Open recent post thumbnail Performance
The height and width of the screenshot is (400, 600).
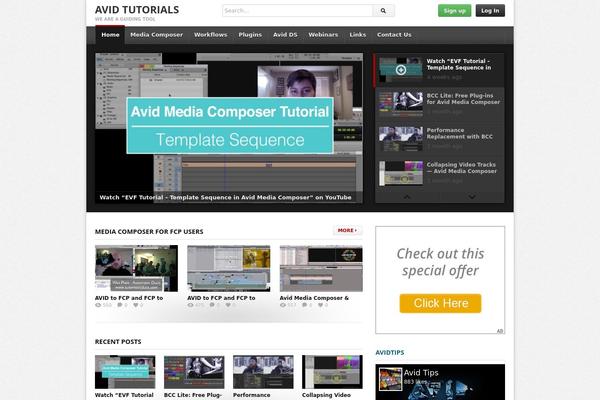coord(263,372)
